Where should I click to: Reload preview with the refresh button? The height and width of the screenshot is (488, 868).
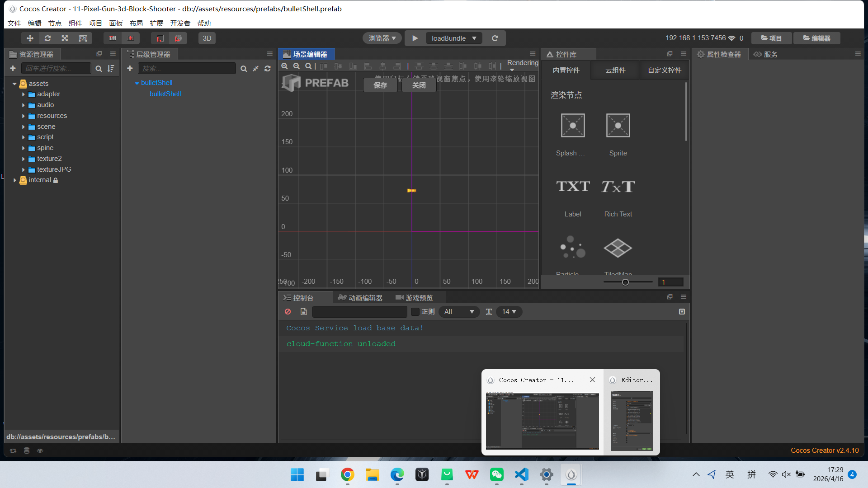point(495,38)
